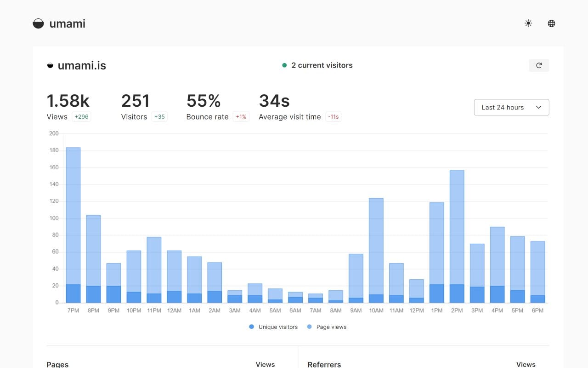Hide the Unique visitors series via legend
The width and height of the screenshot is (588, 368).
(x=272, y=327)
